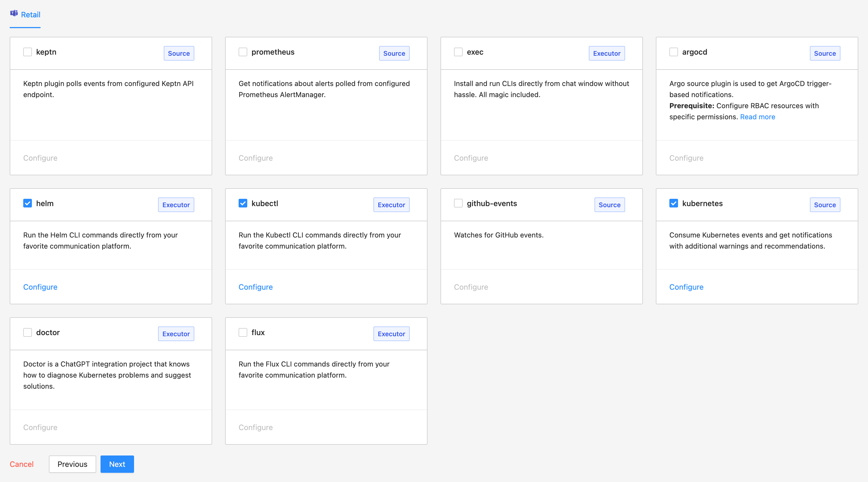Go back with the Previous button
The image size is (868, 482).
[72, 464]
